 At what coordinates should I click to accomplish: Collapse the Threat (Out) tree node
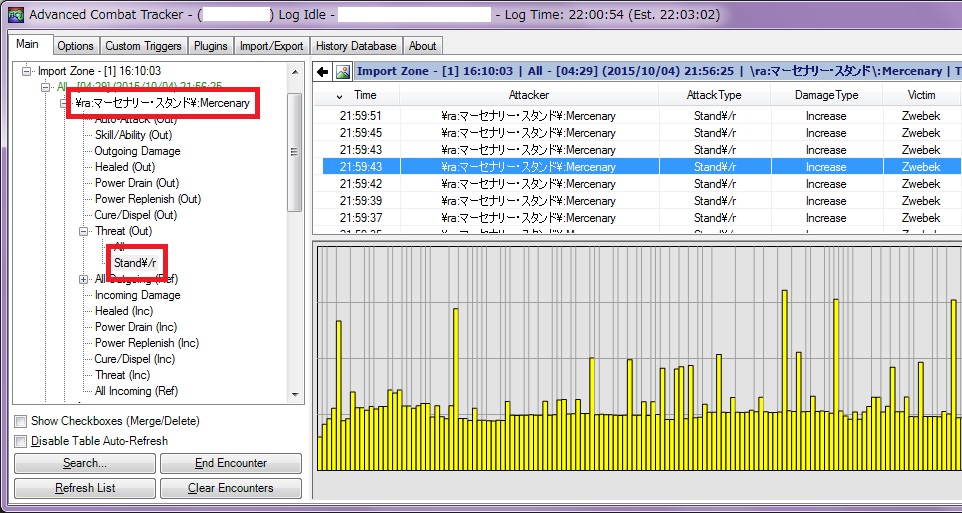click(x=83, y=231)
